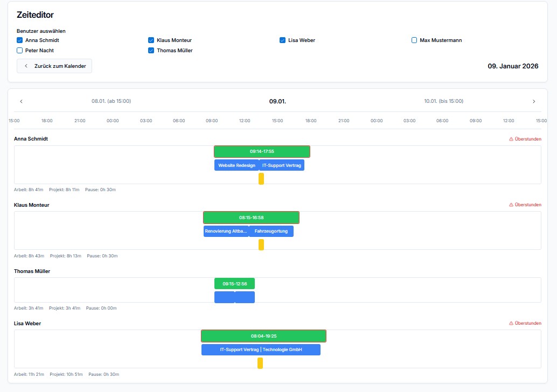This screenshot has width=557, height=392.
Task: Uncheck the Klaus Monteur user checkbox
Action: (151, 40)
